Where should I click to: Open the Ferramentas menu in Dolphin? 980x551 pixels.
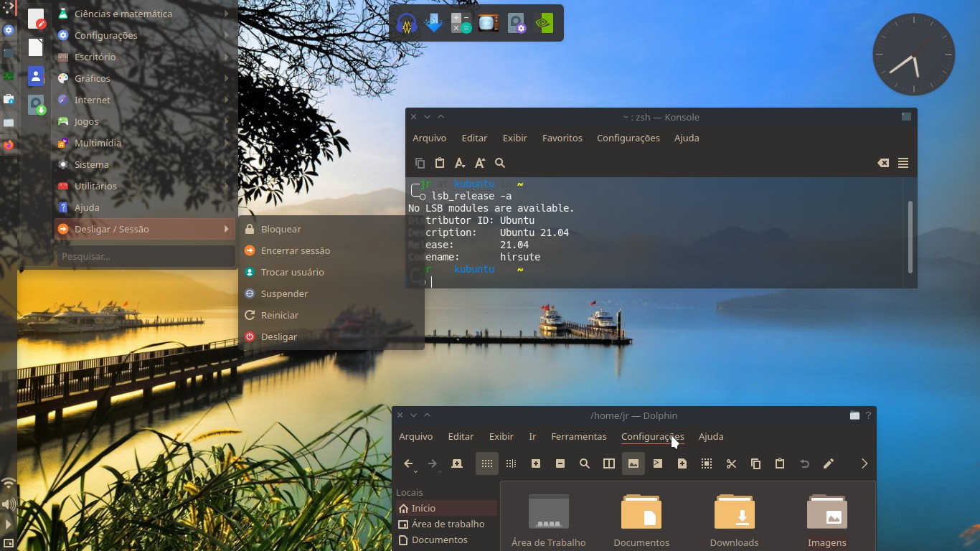[x=579, y=436]
